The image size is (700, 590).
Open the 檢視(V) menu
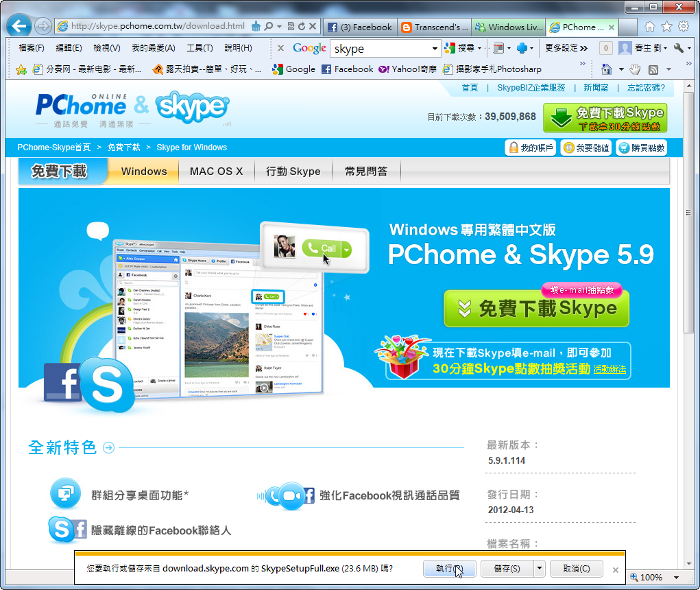coord(107,48)
